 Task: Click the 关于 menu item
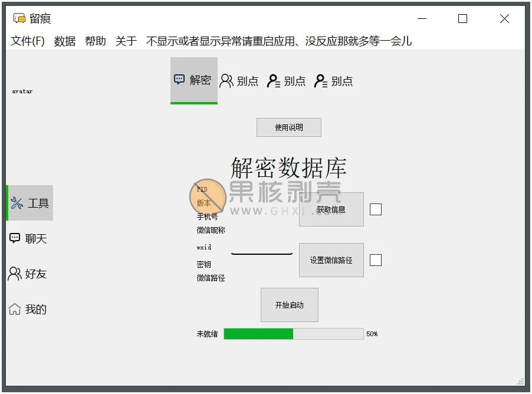coord(125,41)
